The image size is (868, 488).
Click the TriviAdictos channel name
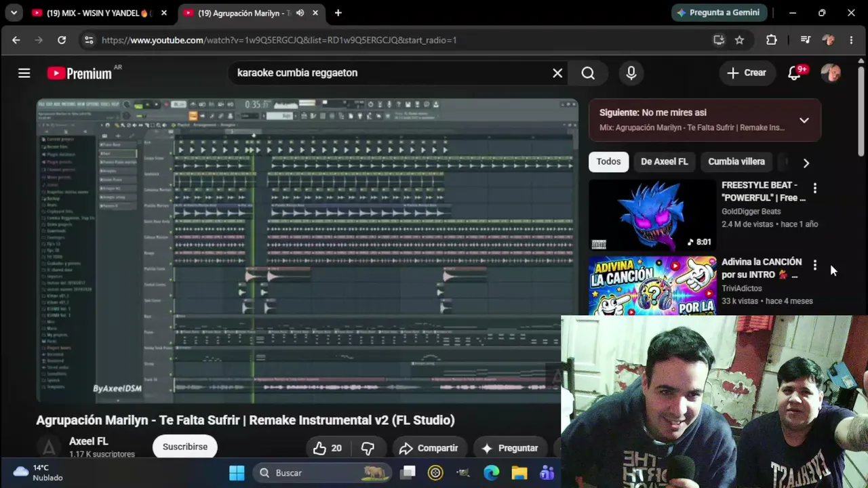[742, 289]
